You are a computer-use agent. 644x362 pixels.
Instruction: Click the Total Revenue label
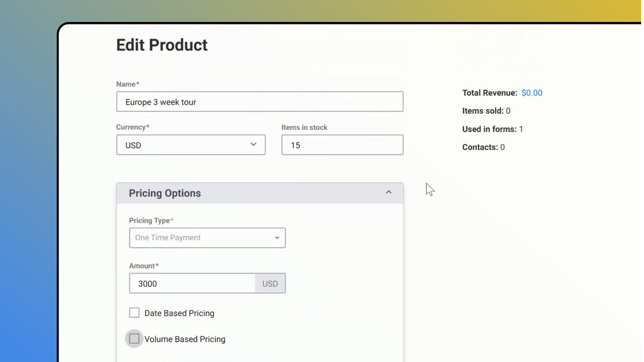coord(489,93)
